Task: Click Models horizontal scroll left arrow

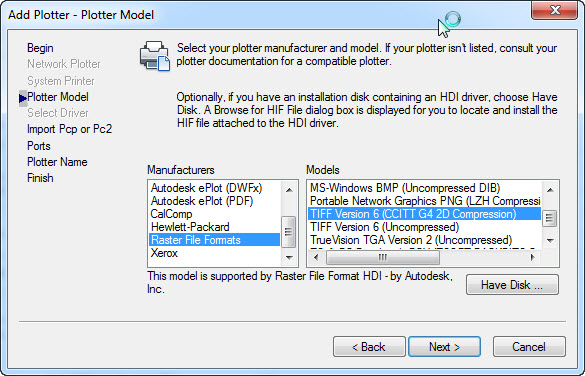Action: click(316, 257)
